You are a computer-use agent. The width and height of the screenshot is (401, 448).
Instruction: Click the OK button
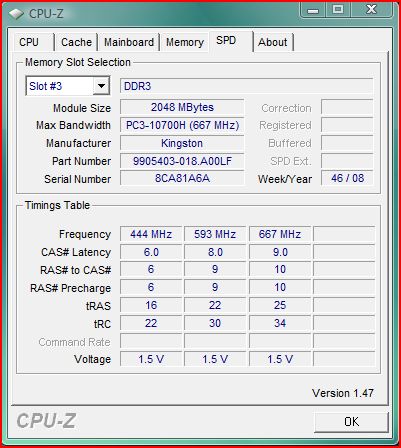(x=351, y=422)
